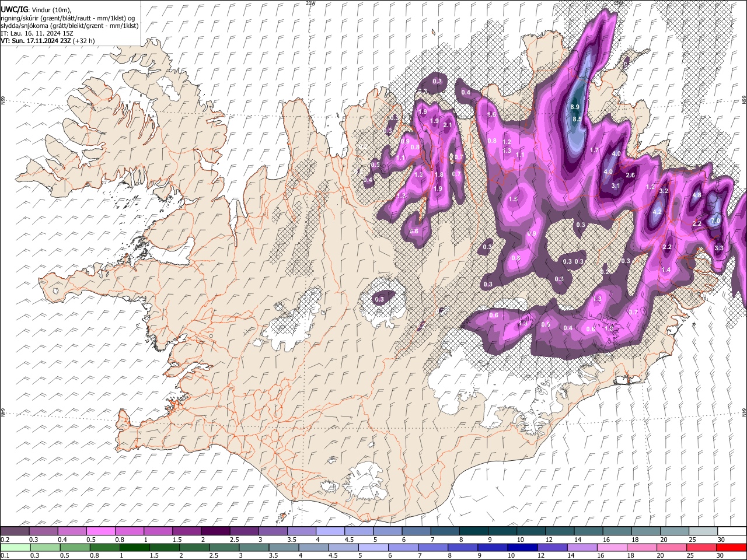
Task: Select the top legend swatch labeled 6
Action: coord(416,531)
